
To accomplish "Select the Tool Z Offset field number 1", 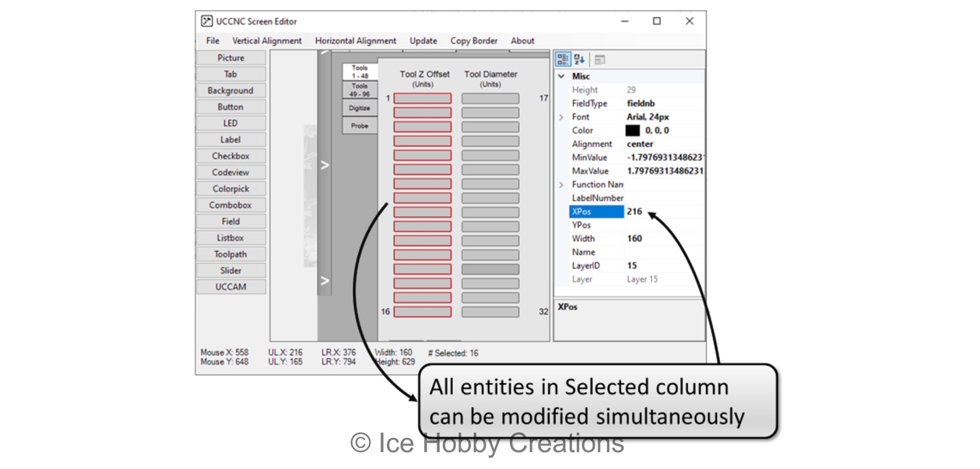I will pyautogui.click(x=422, y=99).
